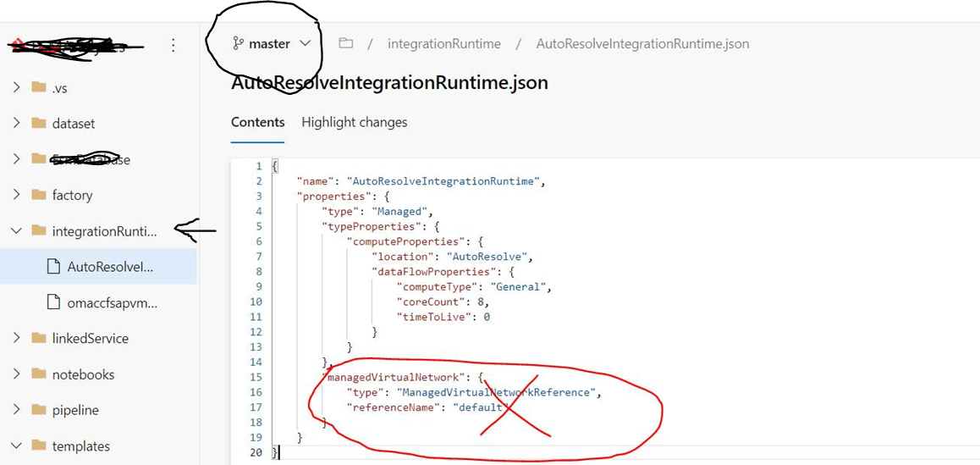Open the master branch selector dropdown
Viewport: 980px width, 465px height.
point(272,44)
